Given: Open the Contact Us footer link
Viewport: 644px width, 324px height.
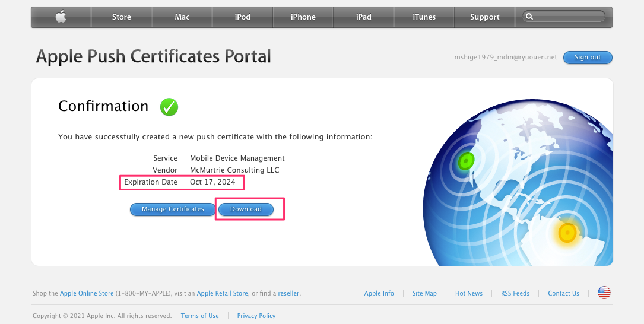Looking at the screenshot, I should [x=563, y=293].
